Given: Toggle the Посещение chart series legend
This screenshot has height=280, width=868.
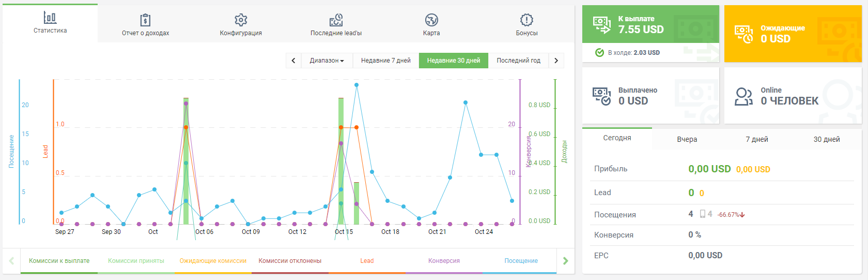Looking at the screenshot, I should 521,261.
